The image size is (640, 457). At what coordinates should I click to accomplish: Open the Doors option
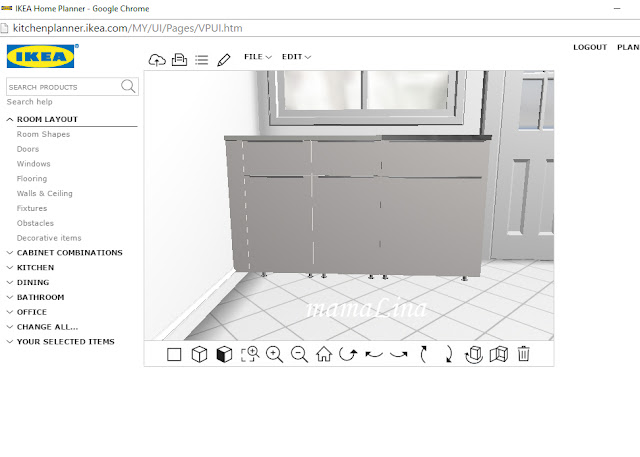click(28, 149)
